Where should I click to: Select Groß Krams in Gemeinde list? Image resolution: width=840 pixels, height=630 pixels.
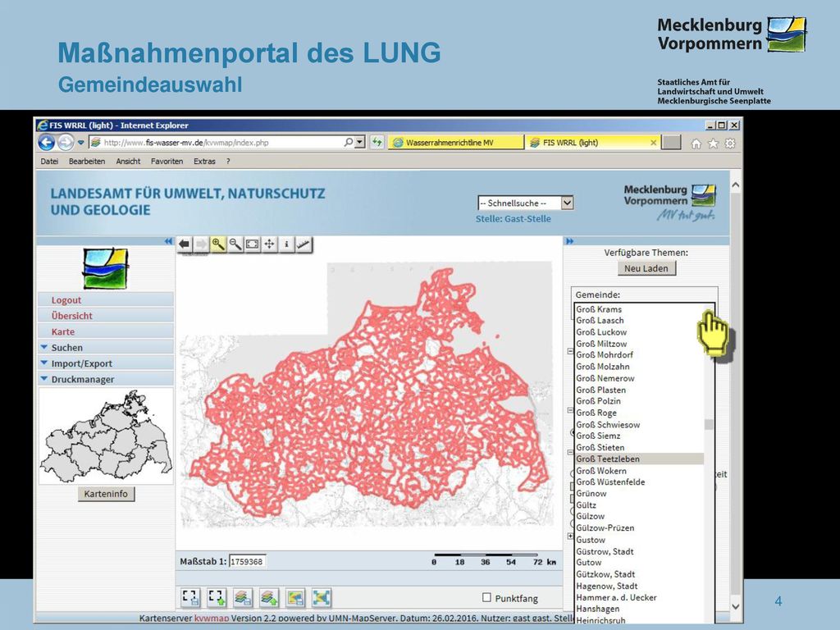639,309
